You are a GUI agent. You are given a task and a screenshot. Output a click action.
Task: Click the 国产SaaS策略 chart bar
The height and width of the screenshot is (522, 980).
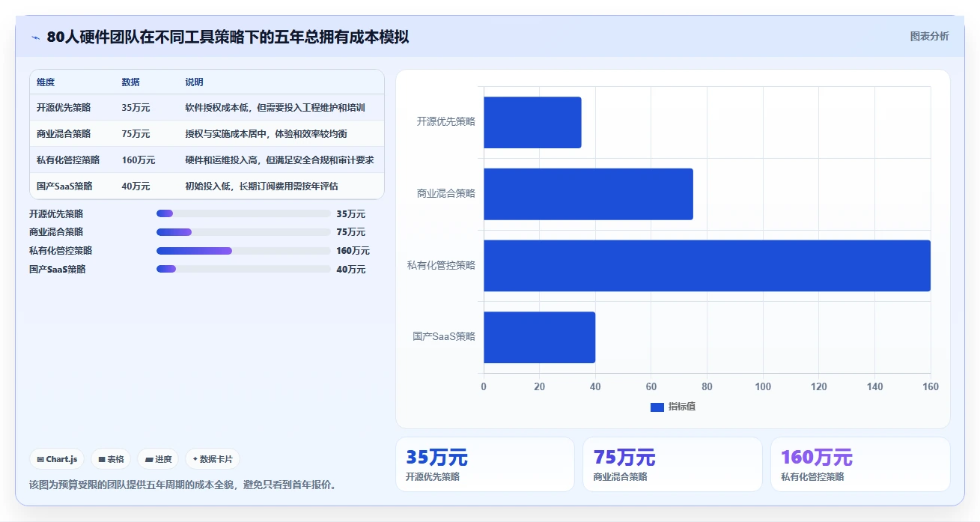click(x=539, y=338)
